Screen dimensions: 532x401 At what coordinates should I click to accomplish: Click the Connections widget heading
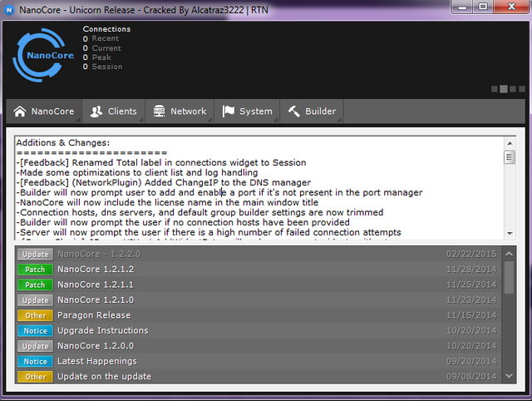click(x=106, y=29)
